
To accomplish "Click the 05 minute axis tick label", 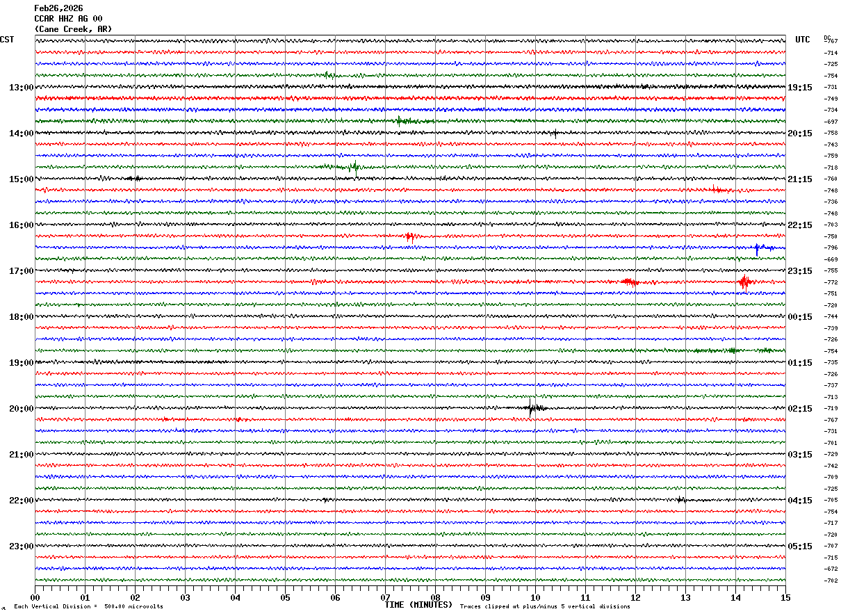I will (285, 597).
